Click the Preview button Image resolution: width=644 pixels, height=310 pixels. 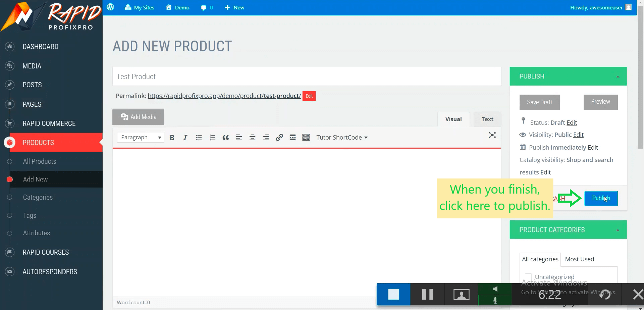[x=600, y=102]
